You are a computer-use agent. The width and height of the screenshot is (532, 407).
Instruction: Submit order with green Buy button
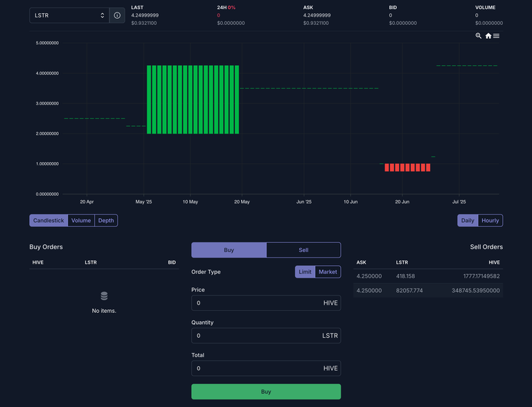coord(266,392)
